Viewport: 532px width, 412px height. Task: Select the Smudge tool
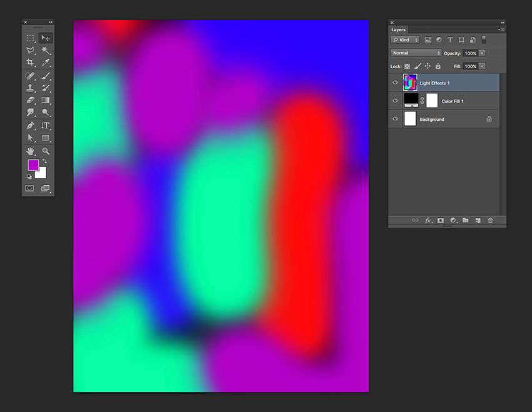pyautogui.click(x=30, y=112)
